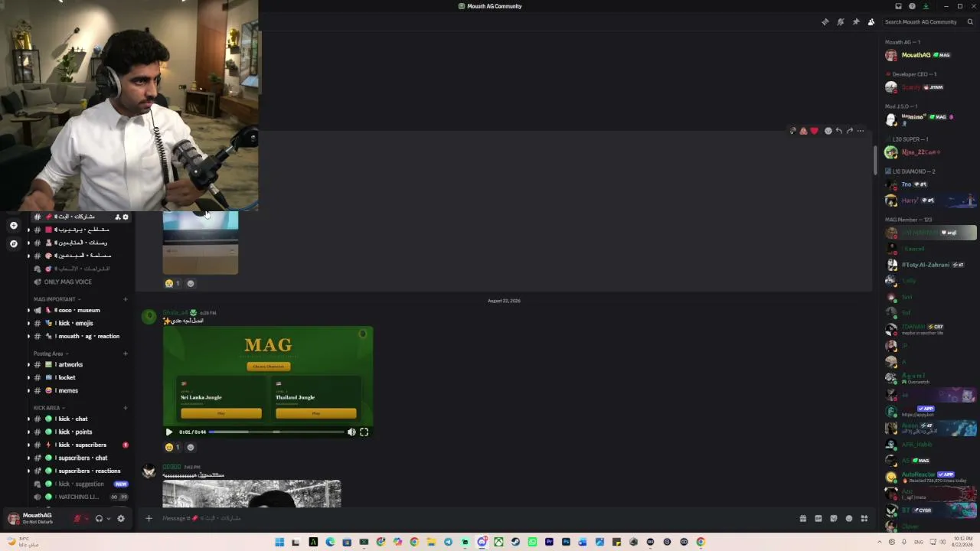Play the MAG video attachment
The height and width of the screenshot is (551, 980).
point(169,432)
